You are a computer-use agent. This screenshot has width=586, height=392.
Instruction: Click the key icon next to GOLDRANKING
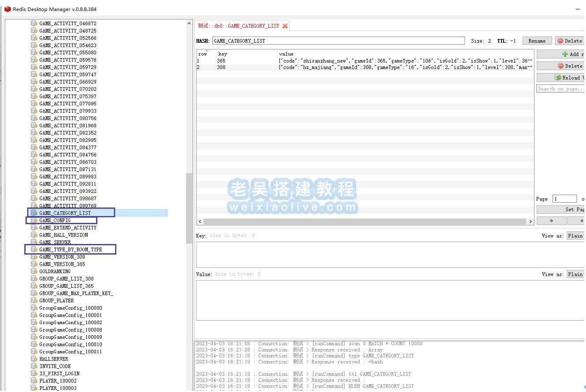point(34,271)
